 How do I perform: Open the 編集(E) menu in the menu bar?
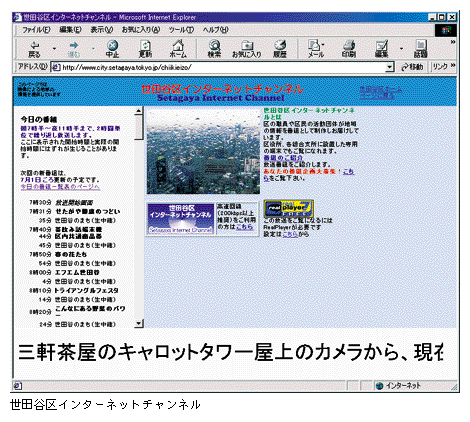tap(70, 30)
